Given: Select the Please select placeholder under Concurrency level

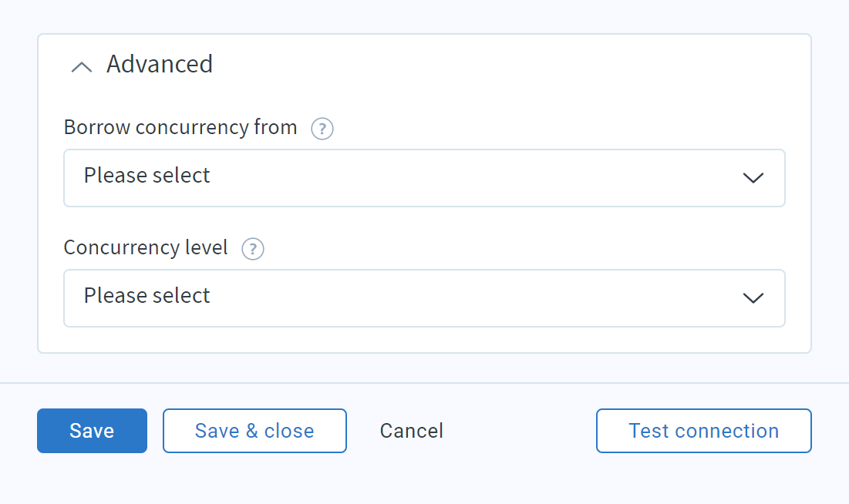Looking at the screenshot, I should click(147, 296).
